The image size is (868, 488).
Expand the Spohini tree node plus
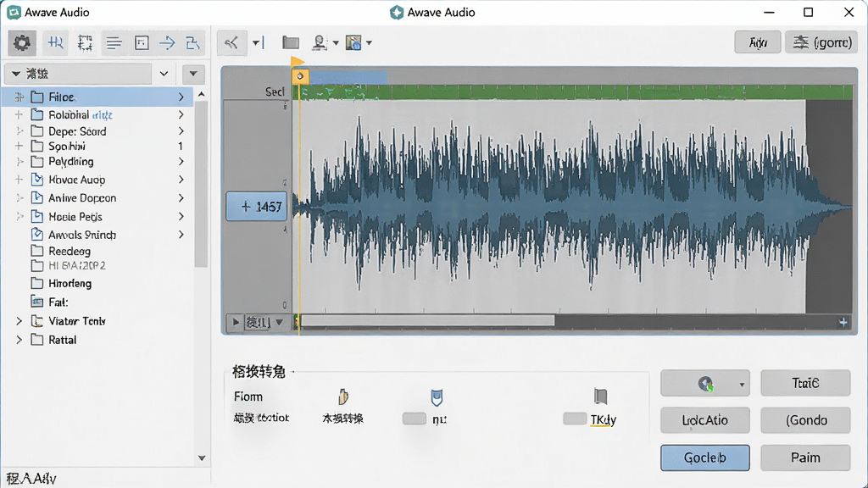pyautogui.click(x=19, y=146)
